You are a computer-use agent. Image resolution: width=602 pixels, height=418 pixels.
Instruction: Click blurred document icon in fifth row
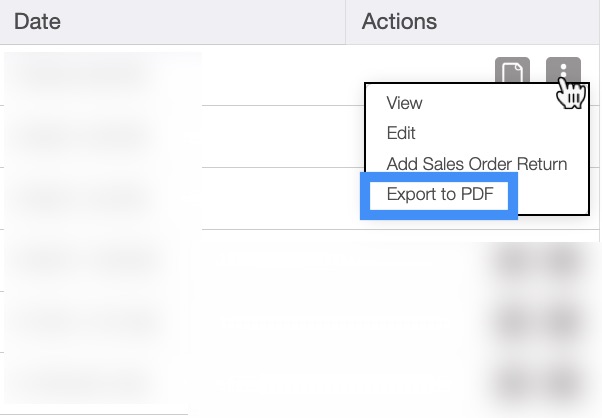513,322
